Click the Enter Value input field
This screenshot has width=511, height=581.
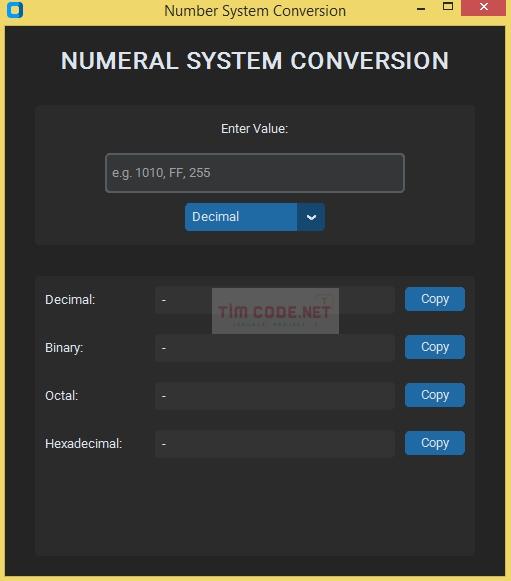(x=255, y=173)
